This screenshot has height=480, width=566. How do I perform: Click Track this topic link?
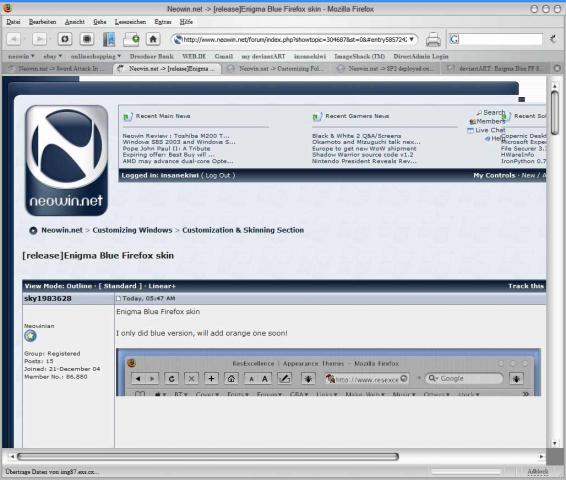tap(526, 286)
